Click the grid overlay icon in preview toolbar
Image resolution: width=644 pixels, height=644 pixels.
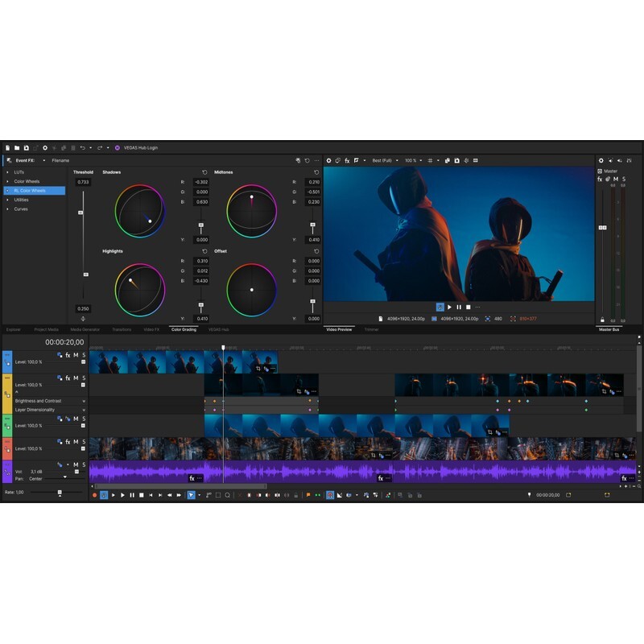[x=430, y=159]
